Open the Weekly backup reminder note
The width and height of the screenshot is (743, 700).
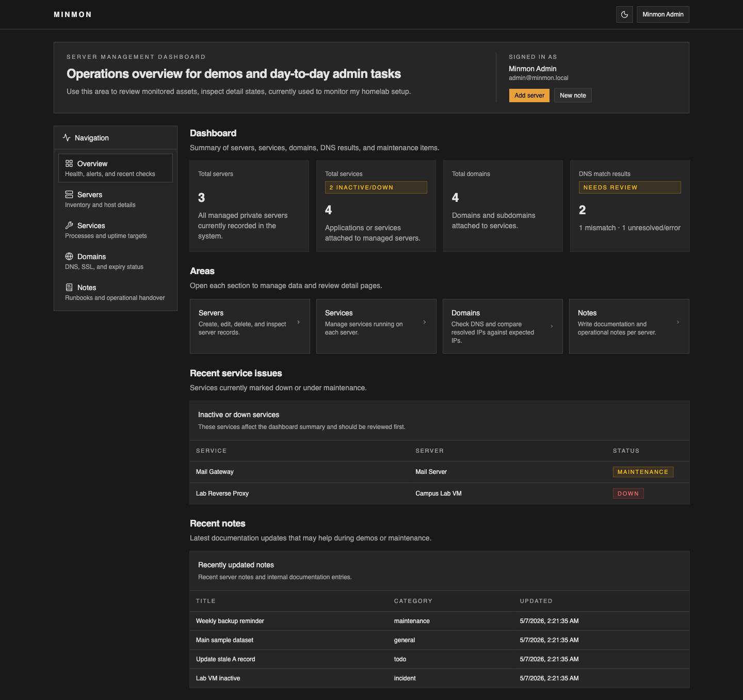pos(230,621)
